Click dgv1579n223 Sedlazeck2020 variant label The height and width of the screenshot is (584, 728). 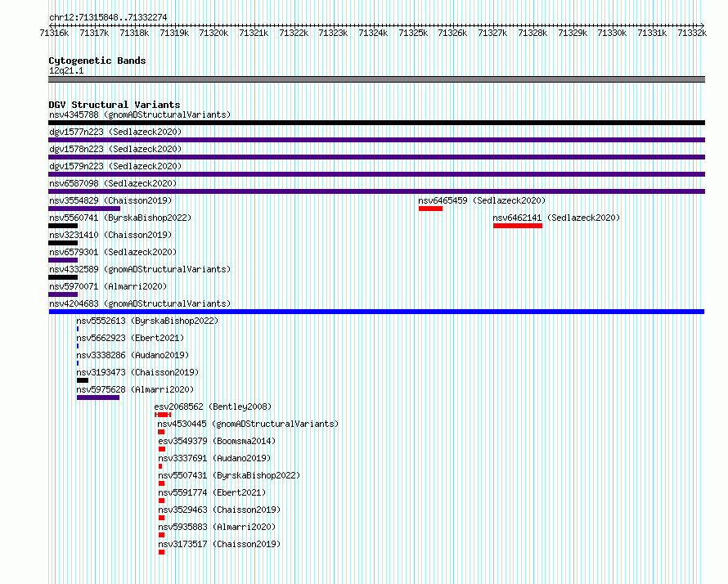(115, 166)
